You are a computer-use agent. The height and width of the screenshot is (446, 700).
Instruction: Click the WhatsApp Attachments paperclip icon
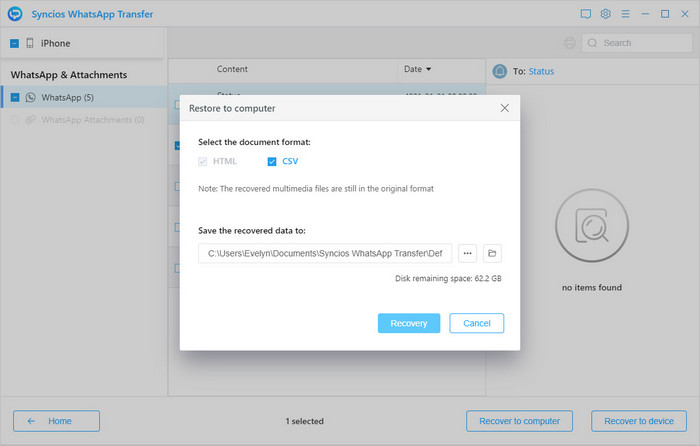coord(30,120)
